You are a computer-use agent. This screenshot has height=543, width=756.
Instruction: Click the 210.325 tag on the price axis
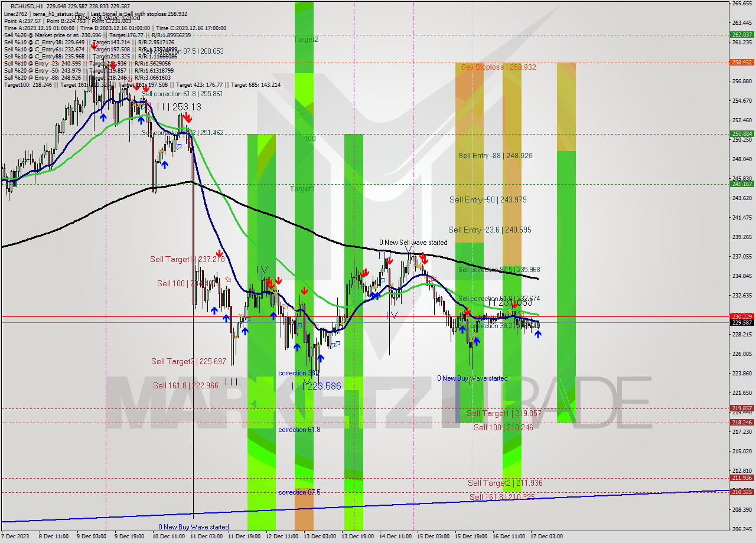742,492
